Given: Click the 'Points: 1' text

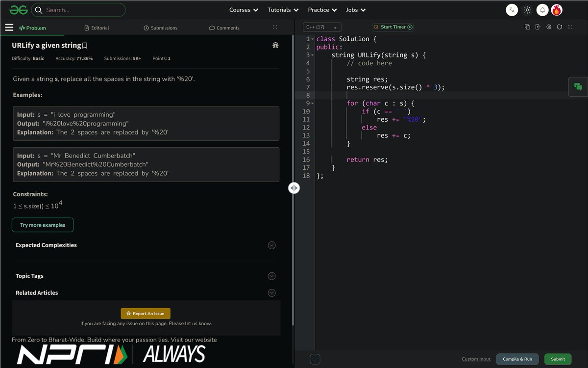Looking at the screenshot, I should click(x=162, y=58).
